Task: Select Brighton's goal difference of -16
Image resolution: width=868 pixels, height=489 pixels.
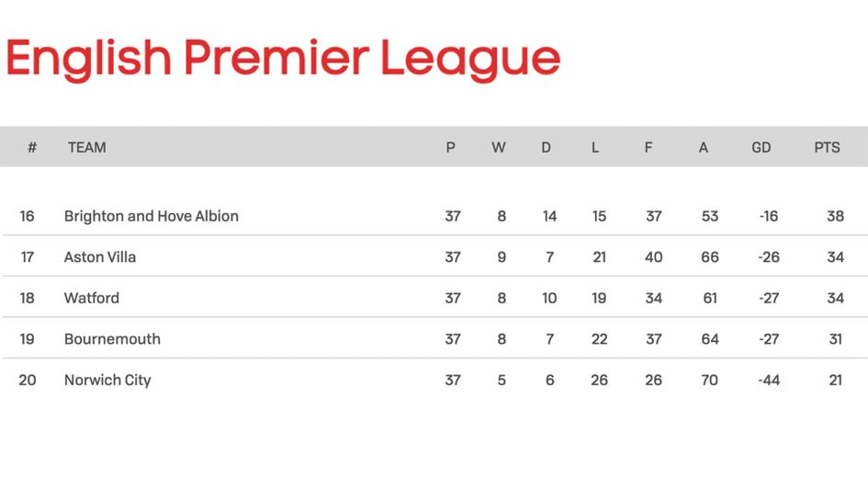Action: [x=768, y=216]
